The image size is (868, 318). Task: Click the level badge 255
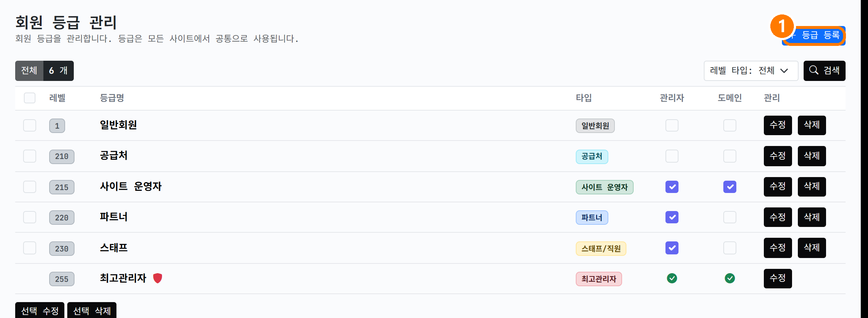click(x=61, y=279)
